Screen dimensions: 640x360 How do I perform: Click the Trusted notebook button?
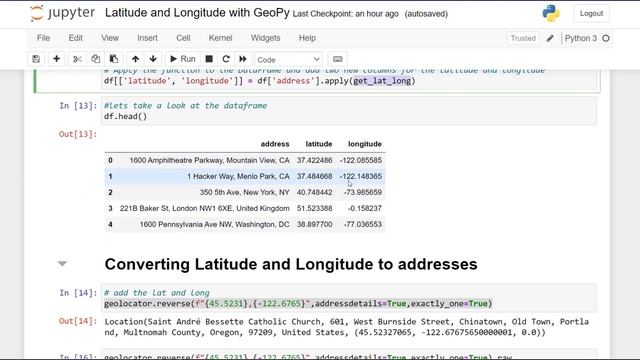pyautogui.click(x=523, y=38)
